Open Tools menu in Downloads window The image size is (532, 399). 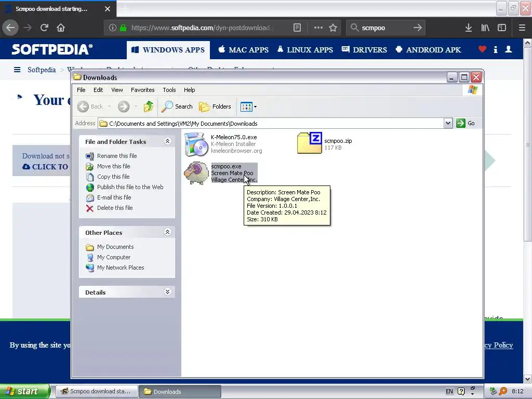pyautogui.click(x=169, y=90)
